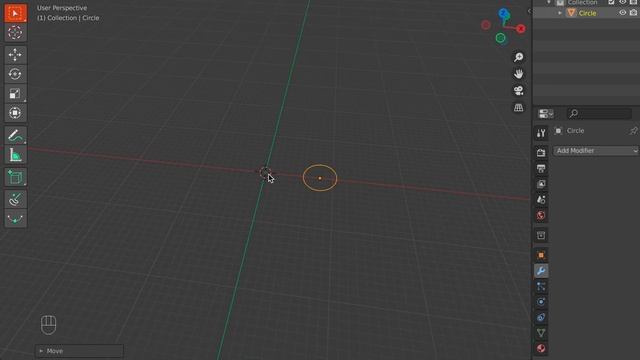Toggle render camera icon for Circle
Image resolution: width=640 pixels, height=360 pixels.
pos(633,13)
